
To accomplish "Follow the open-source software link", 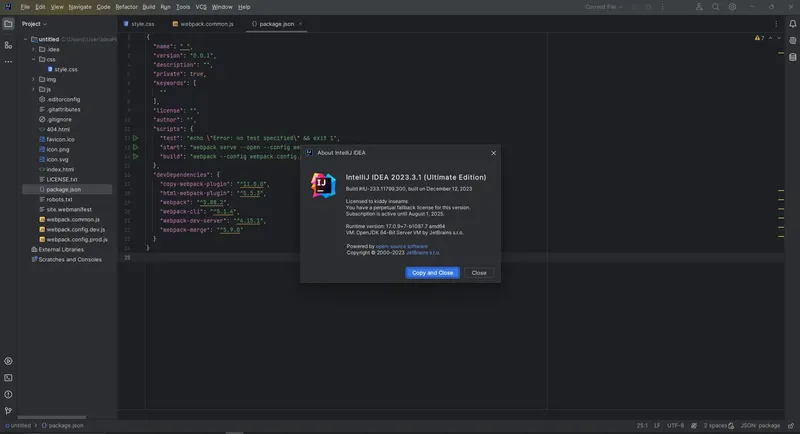I will pyautogui.click(x=402, y=246).
